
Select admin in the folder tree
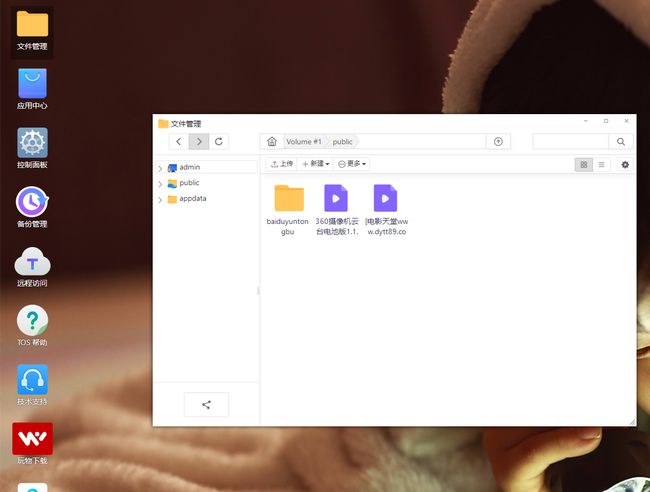pos(189,167)
